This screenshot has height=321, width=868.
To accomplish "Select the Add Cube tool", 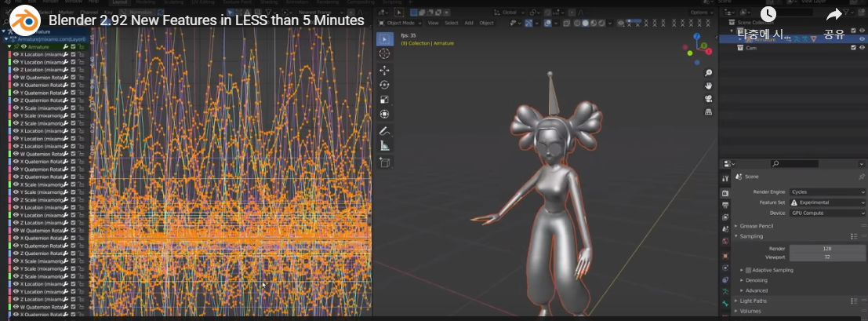I will pyautogui.click(x=385, y=162).
